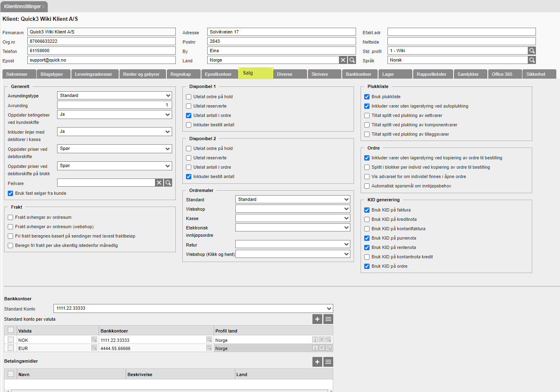Expand the Standard Konto bank account dropdown
This screenshot has height=392, width=560.
click(193, 308)
